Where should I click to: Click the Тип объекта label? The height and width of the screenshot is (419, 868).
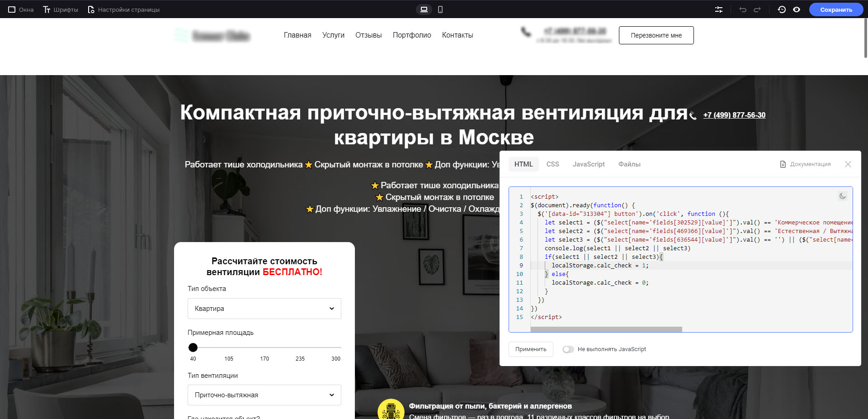[207, 289]
